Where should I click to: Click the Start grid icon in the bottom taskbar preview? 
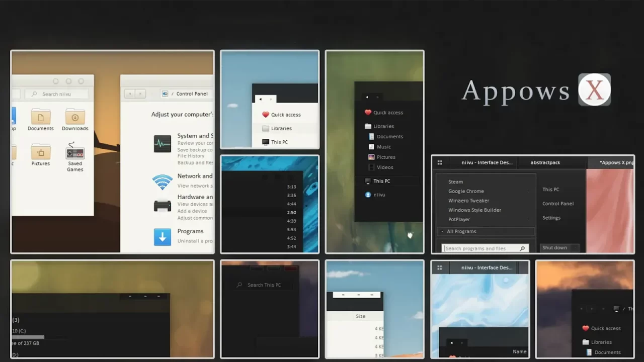(x=440, y=267)
